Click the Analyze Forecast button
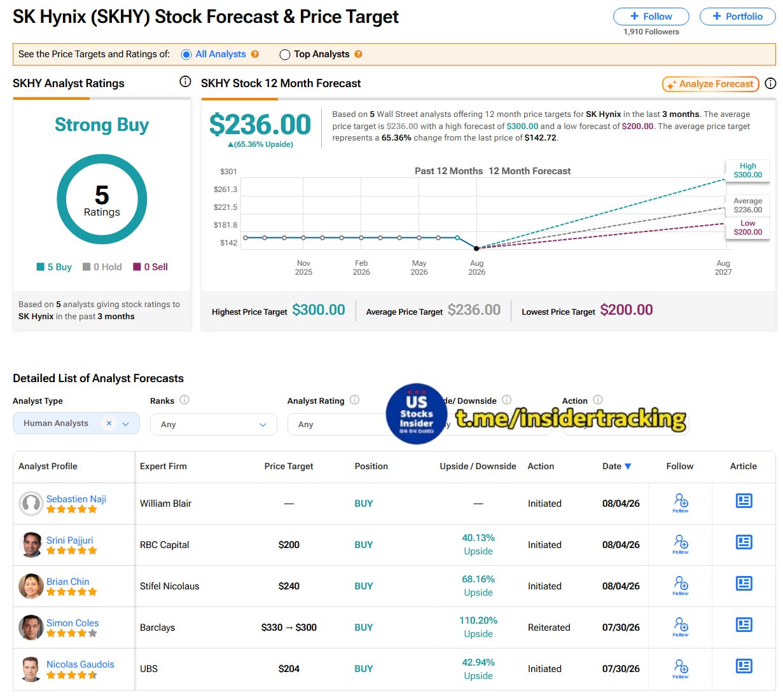Image resolution: width=783 pixels, height=700 pixels. click(710, 84)
